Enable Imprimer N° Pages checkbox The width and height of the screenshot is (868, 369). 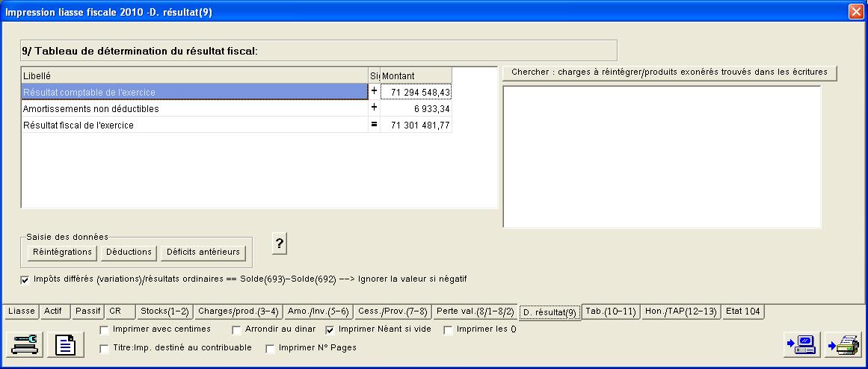(271, 348)
